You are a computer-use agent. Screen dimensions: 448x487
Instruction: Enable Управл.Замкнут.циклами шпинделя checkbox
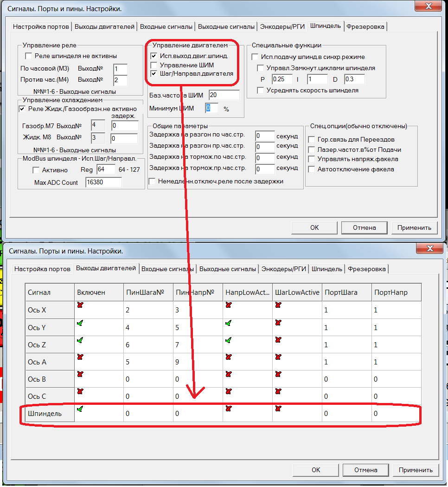261,68
